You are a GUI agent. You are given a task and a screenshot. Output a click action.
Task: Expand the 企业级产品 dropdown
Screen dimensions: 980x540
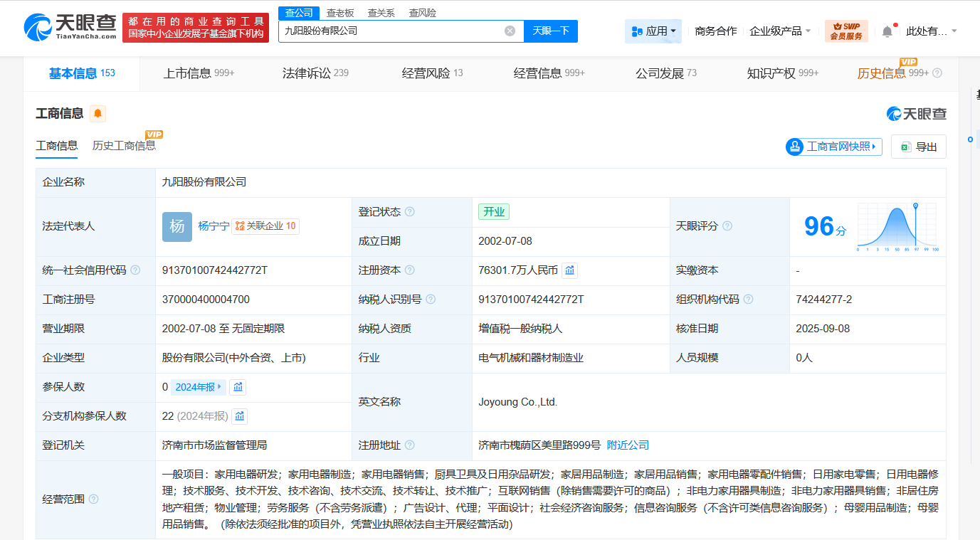(776, 31)
